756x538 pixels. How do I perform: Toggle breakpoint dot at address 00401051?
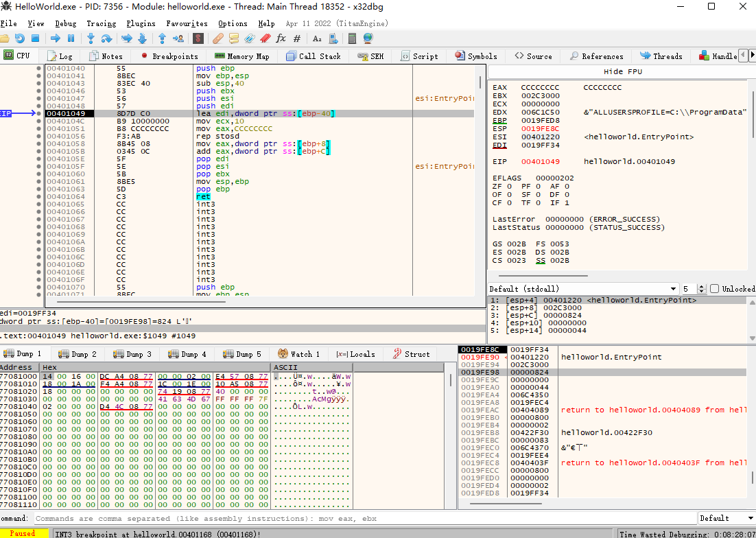(38, 129)
